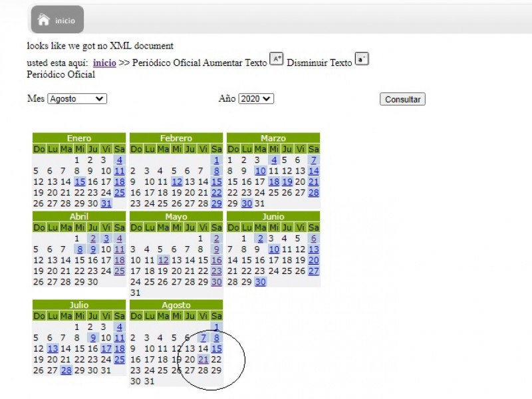532x399 pixels.
Task: Click day 8 in the Abril calendar
Action: point(80,249)
